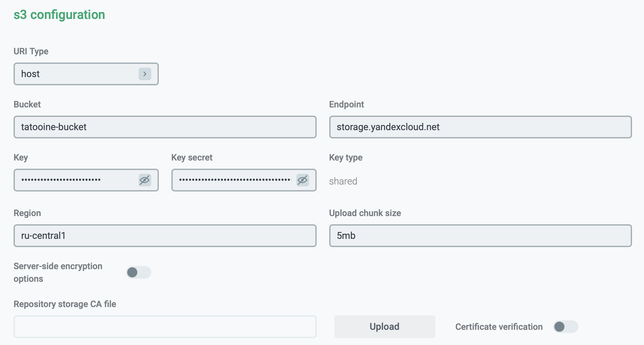
Task: Reveal the Key field value with eye icon
Action: (145, 180)
